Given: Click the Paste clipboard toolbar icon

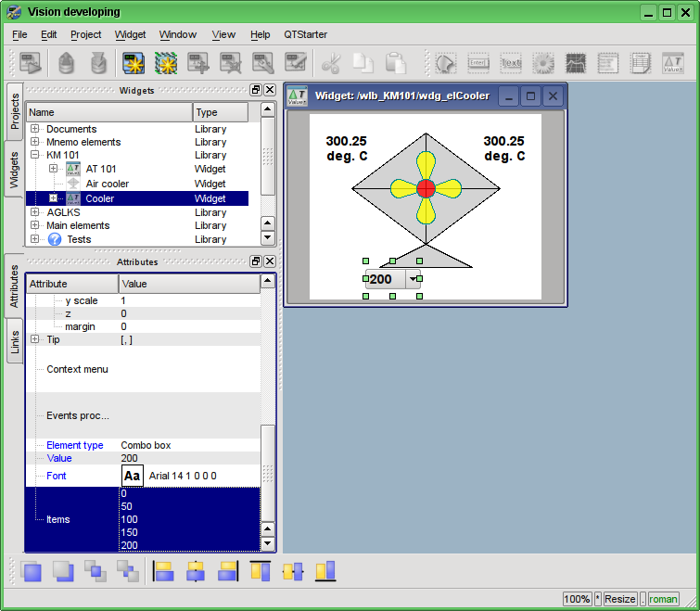Looking at the screenshot, I should [x=396, y=63].
